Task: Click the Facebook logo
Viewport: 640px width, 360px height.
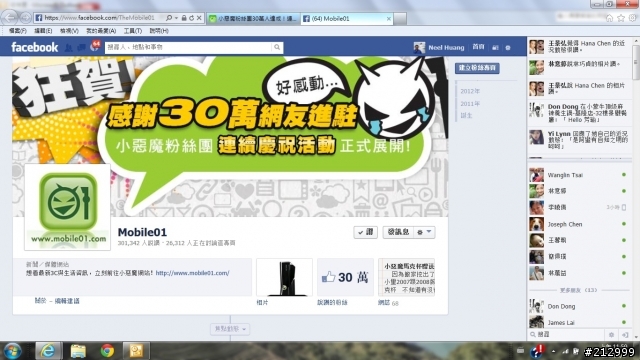Action: click(35, 47)
